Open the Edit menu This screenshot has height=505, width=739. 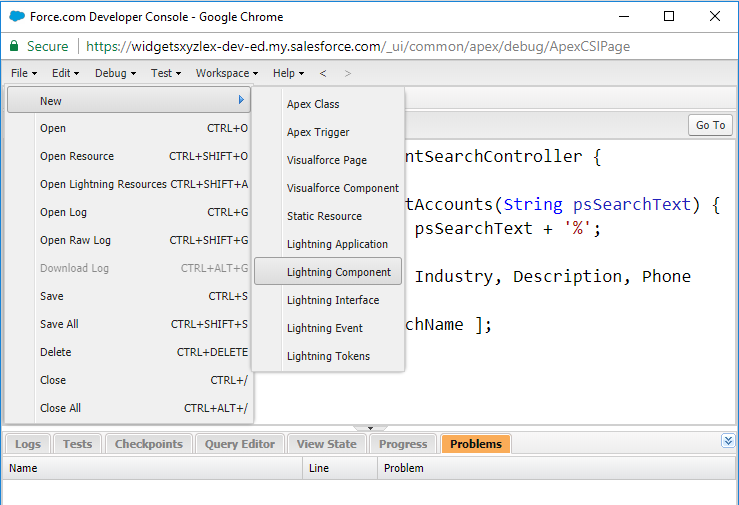coord(65,73)
